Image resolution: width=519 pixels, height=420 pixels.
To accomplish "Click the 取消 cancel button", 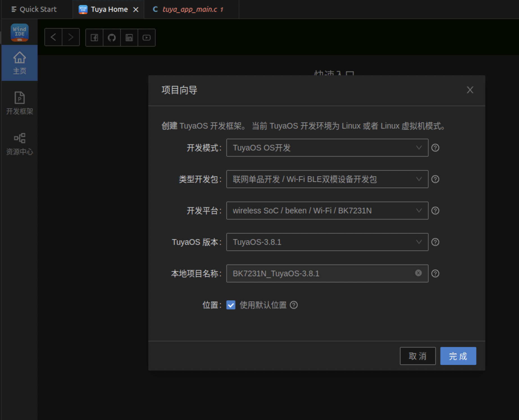I will click(418, 356).
